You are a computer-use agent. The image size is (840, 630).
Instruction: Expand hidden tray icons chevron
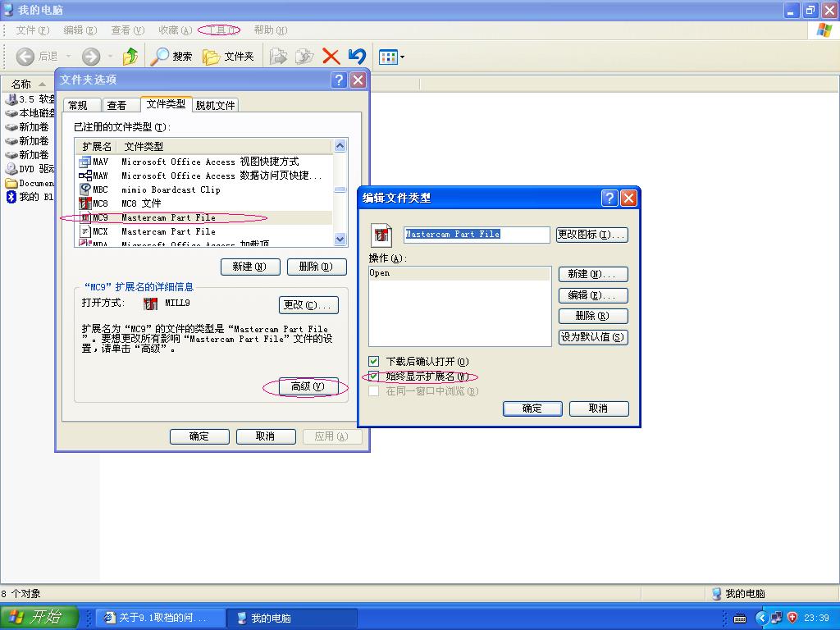(x=761, y=618)
